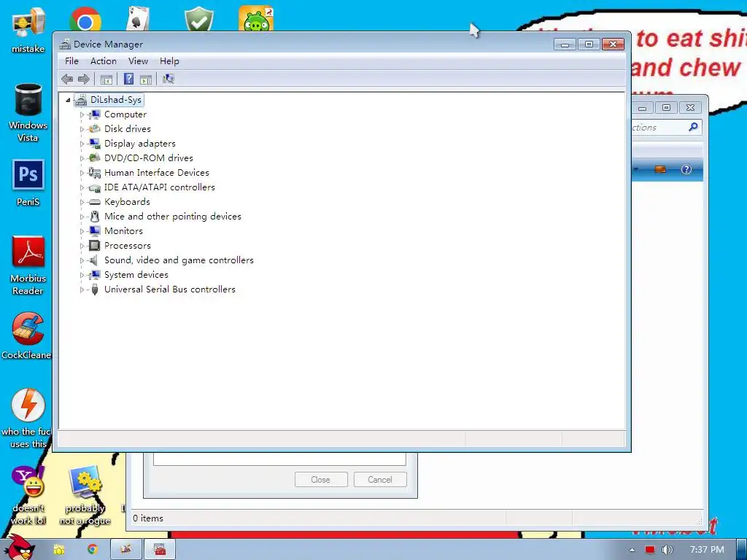Click the Angry Birds start button
Viewport: 747px width, 560px height.
19,547
